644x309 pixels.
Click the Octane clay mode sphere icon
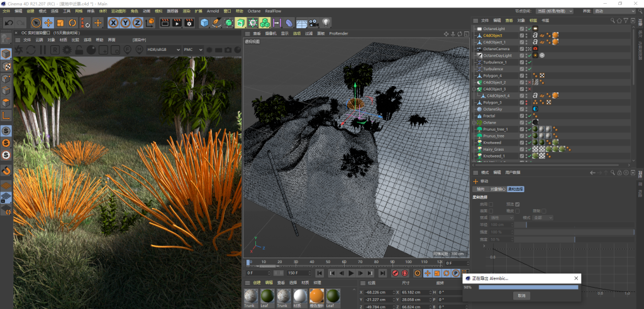91,50
